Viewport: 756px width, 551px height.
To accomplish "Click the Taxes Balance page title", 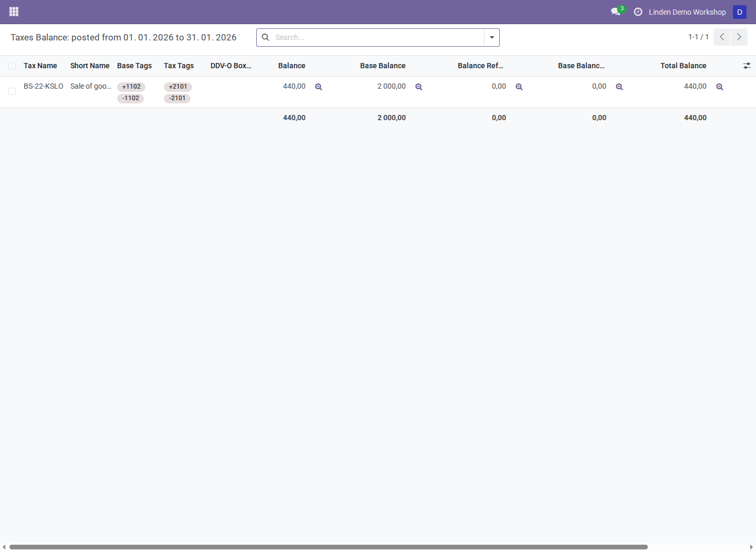I will (x=123, y=37).
